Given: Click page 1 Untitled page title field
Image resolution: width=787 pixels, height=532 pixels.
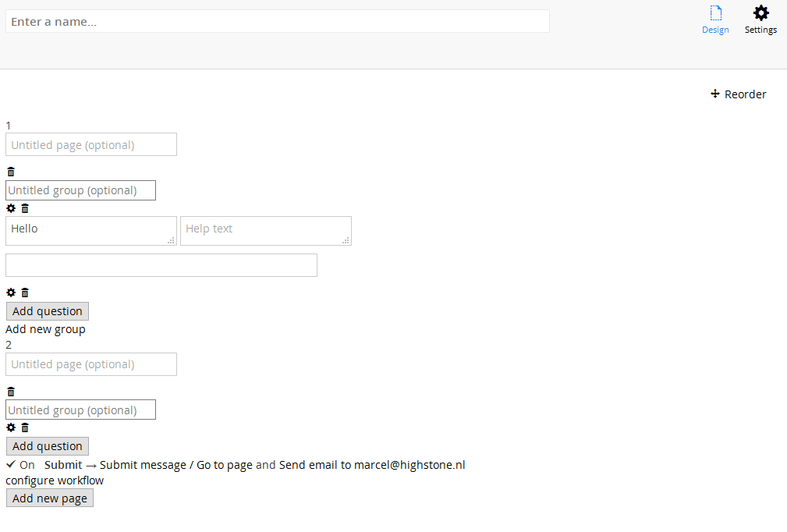Looking at the screenshot, I should (91, 144).
